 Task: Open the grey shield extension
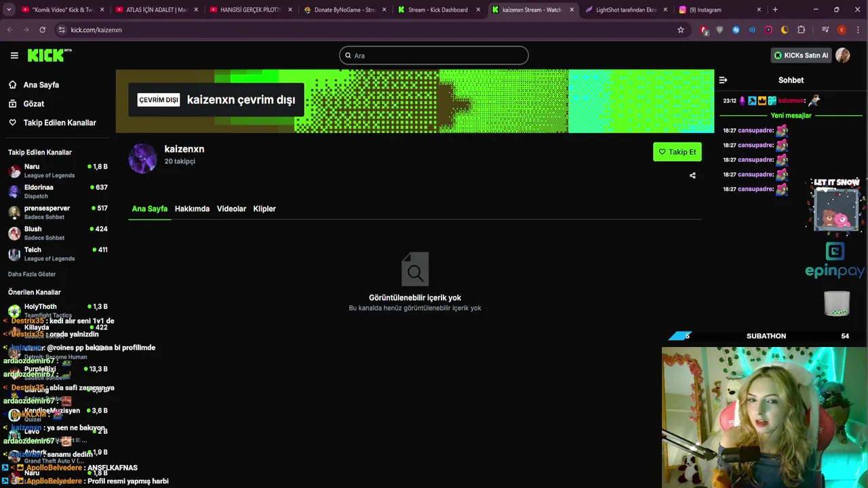(719, 30)
